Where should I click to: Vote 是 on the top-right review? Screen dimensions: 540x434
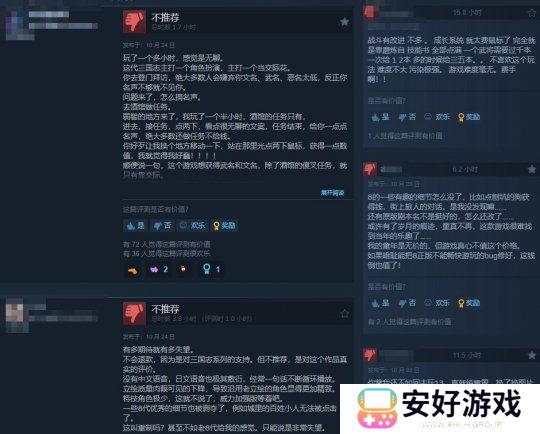click(381, 117)
